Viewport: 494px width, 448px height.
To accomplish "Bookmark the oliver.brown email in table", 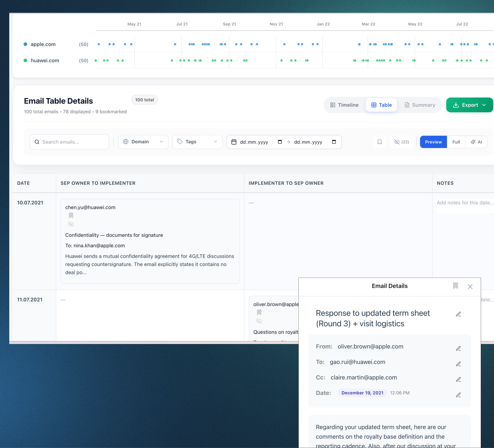I will tap(259, 312).
